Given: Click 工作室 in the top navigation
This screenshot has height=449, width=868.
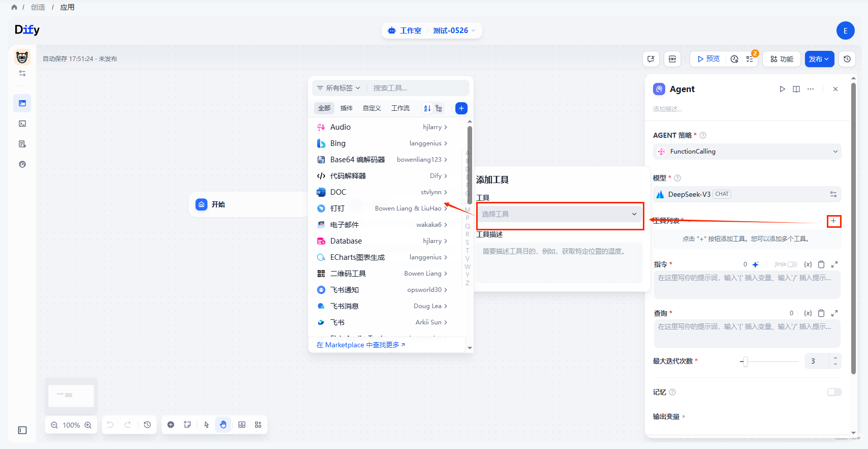Looking at the screenshot, I should click(x=405, y=31).
